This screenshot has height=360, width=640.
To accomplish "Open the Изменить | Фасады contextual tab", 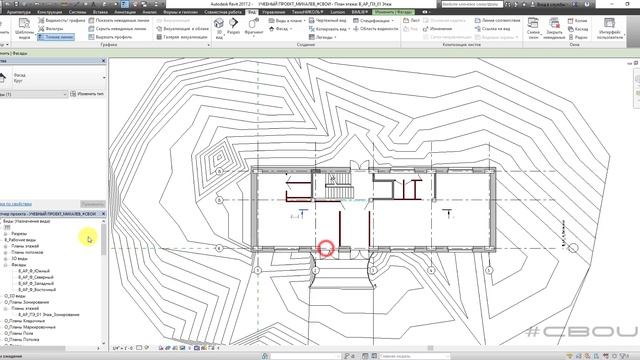I will pos(393,12).
